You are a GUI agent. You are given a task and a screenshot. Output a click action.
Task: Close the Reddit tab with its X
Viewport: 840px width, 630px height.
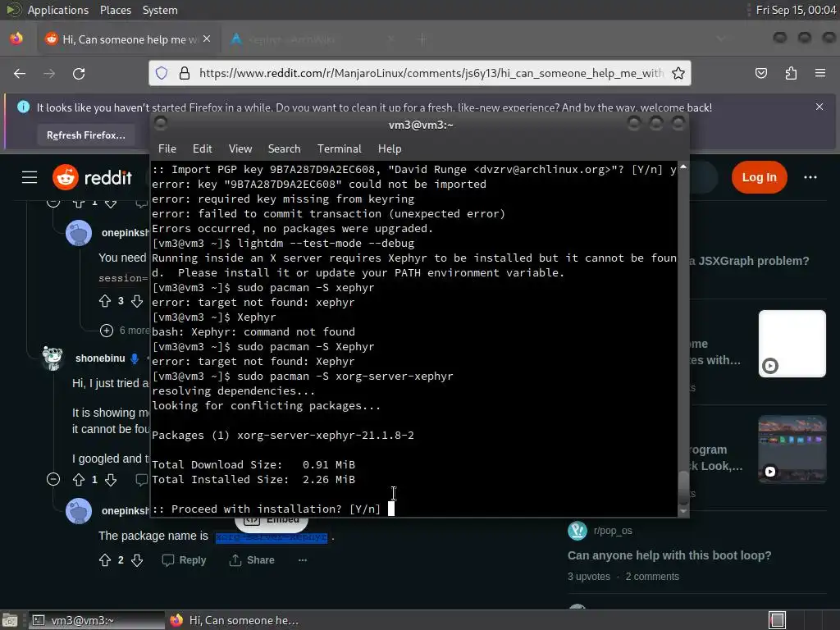pos(207,39)
